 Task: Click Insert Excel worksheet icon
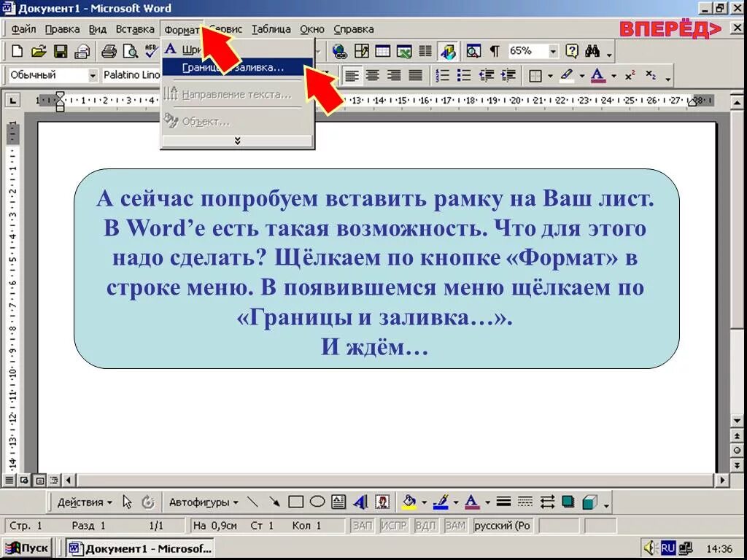pyautogui.click(x=404, y=51)
